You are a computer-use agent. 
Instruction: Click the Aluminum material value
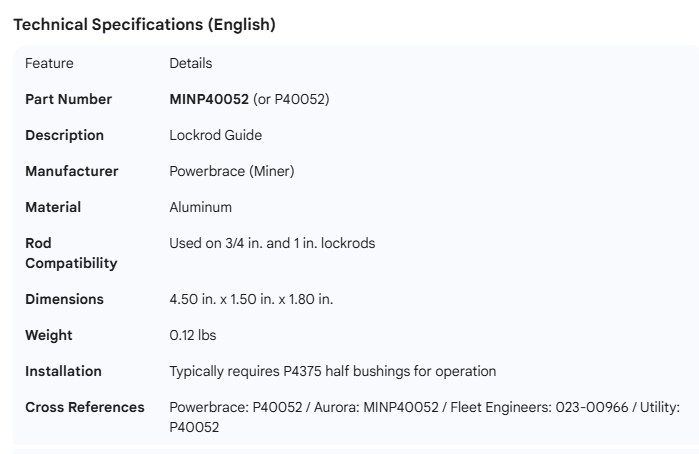pos(200,207)
